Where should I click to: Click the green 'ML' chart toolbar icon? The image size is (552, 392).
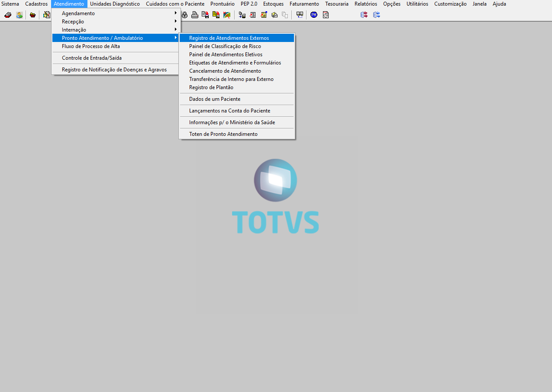(x=226, y=15)
